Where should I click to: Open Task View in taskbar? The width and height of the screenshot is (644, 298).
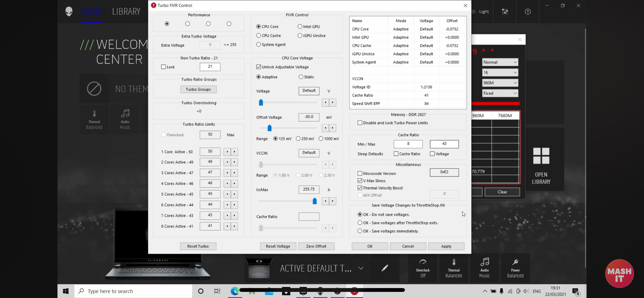click(x=217, y=291)
